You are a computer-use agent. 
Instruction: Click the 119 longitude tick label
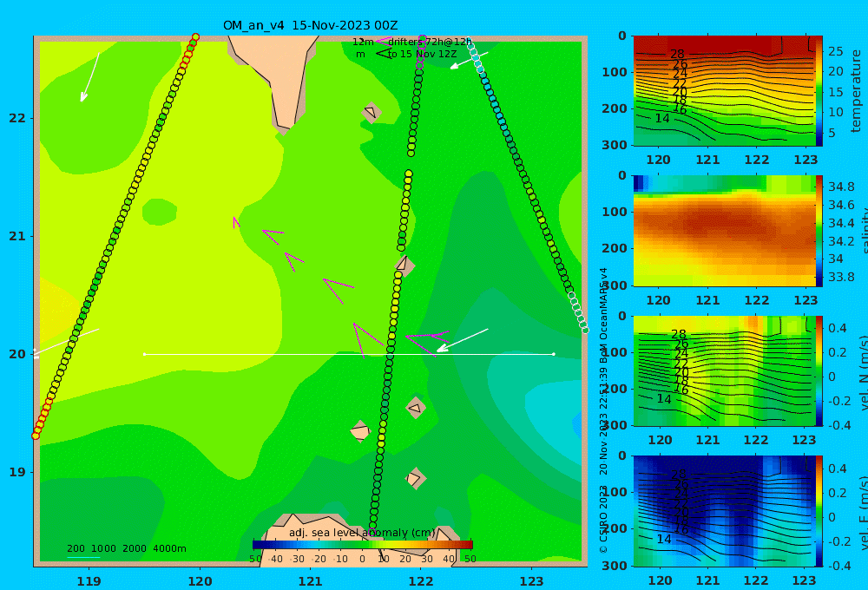click(89, 581)
